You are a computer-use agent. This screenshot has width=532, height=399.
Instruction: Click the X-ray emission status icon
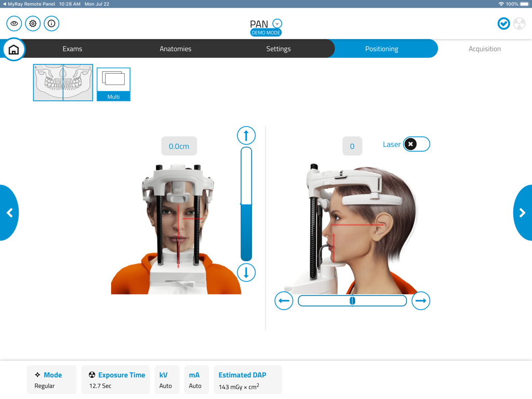pos(520,23)
